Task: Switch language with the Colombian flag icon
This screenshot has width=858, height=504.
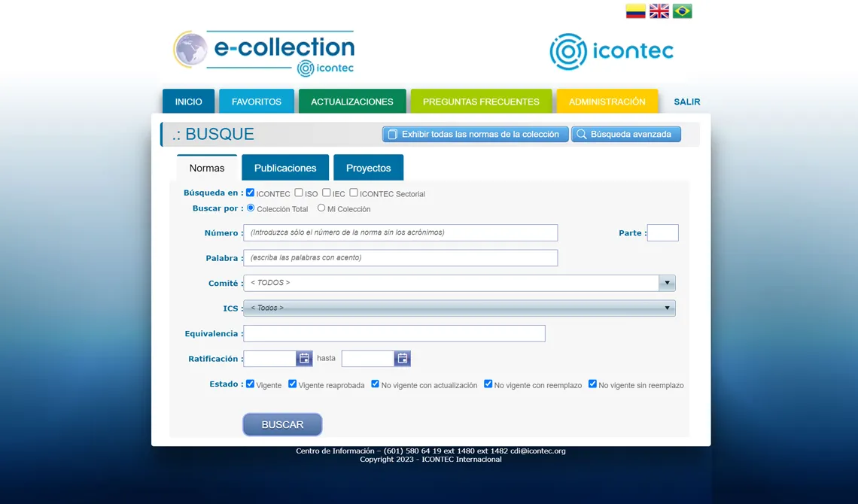Action: (635, 11)
